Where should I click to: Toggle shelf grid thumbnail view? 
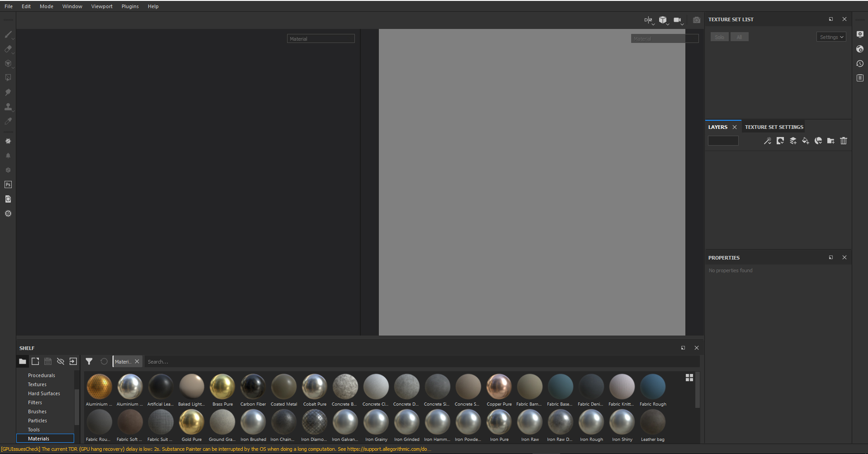(689, 378)
